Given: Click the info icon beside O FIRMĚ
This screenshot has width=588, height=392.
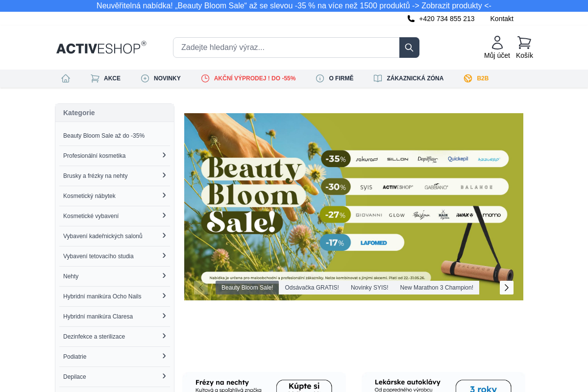Looking at the screenshot, I should (320, 78).
